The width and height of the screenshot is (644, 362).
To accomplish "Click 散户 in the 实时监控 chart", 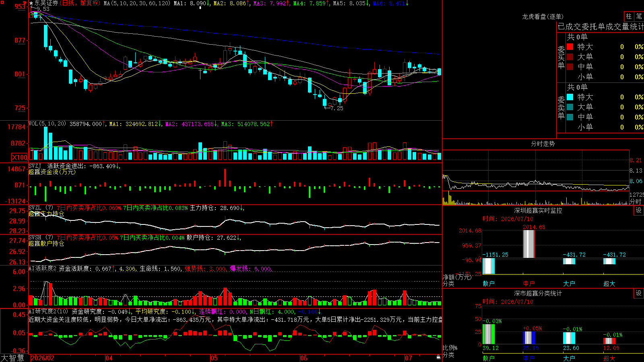I will (489, 284).
